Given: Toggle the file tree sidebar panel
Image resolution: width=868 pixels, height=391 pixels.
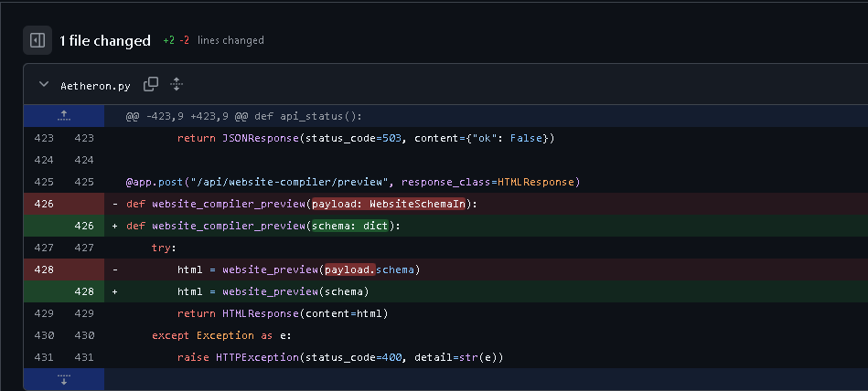Looking at the screenshot, I should (x=38, y=40).
